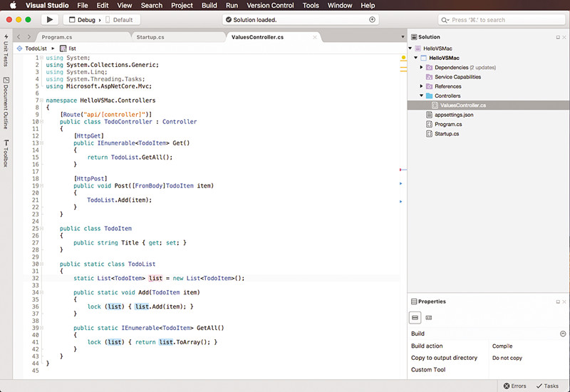Open the Unit Tests side panel
The width and height of the screenshot is (570, 392).
[6, 50]
